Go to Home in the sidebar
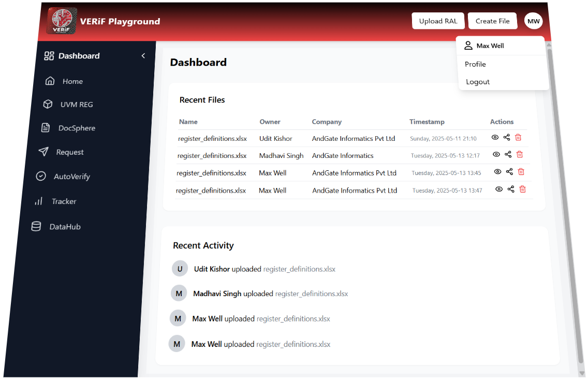This screenshot has height=379, width=588. tap(72, 81)
